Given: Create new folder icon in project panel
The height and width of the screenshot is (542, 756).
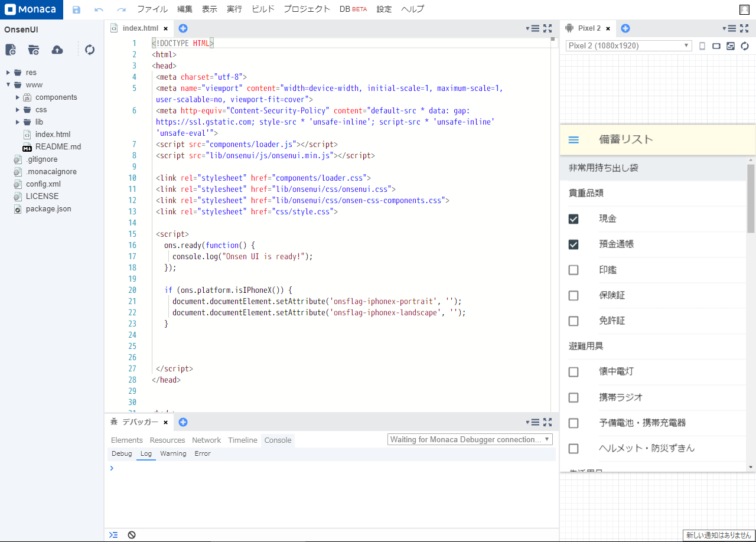Looking at the screenshot, I should (x=34, y=50).
